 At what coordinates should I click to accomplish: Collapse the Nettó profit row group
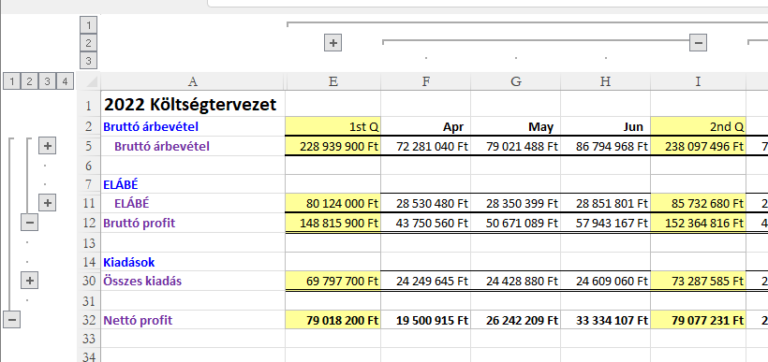[x=12, y=320]
